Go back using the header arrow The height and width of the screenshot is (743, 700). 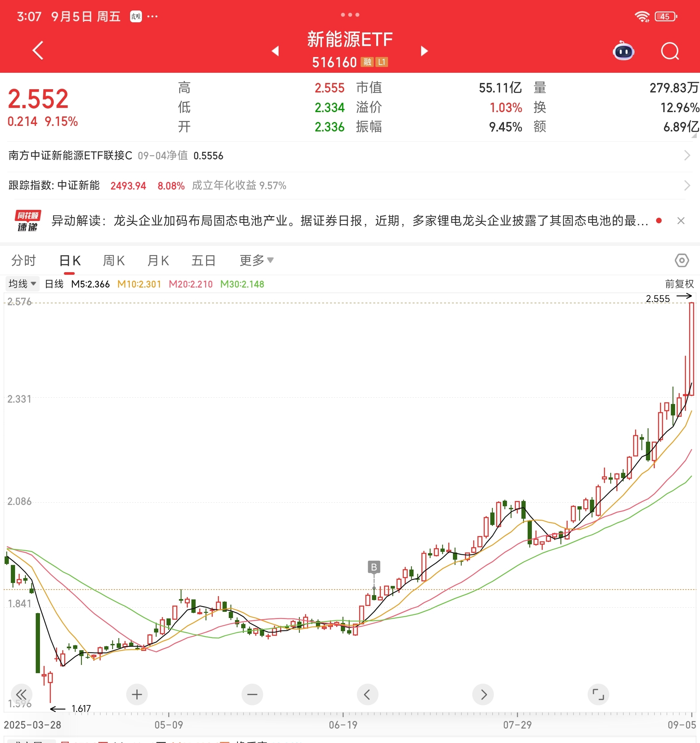click(x=38, y=50)
